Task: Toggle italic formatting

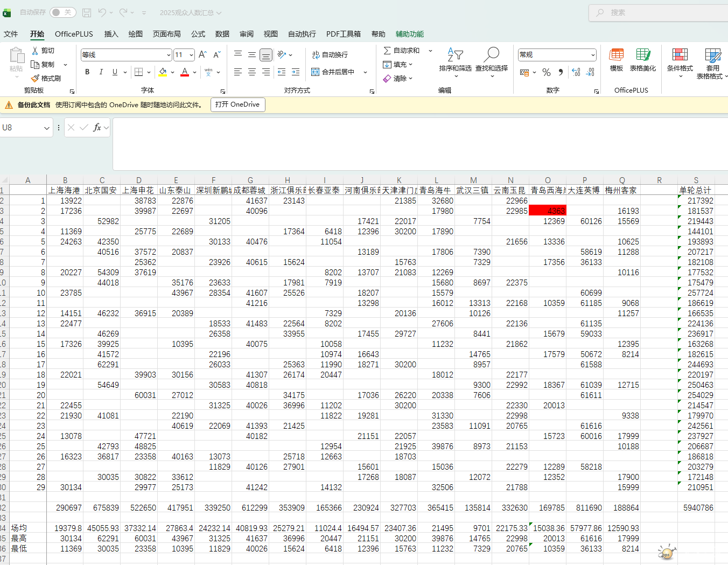Action: tap(101, 72)
